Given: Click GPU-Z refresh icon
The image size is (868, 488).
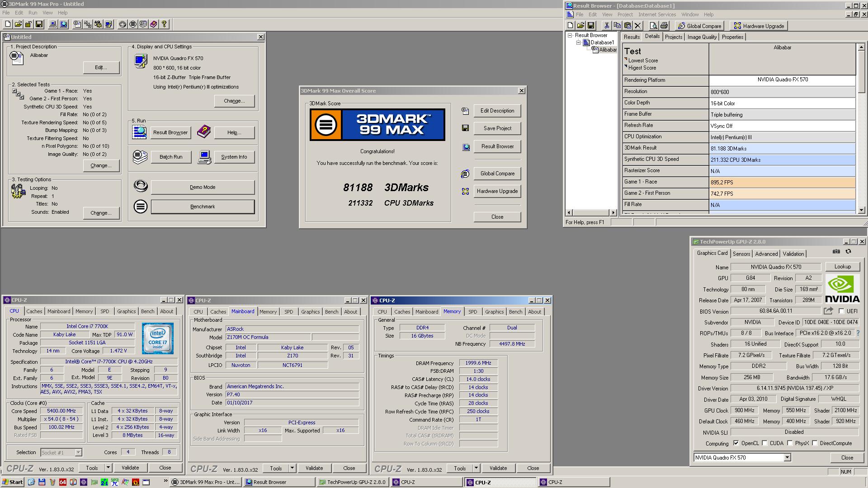Looking at the screenshot, I should click(848, 252).
